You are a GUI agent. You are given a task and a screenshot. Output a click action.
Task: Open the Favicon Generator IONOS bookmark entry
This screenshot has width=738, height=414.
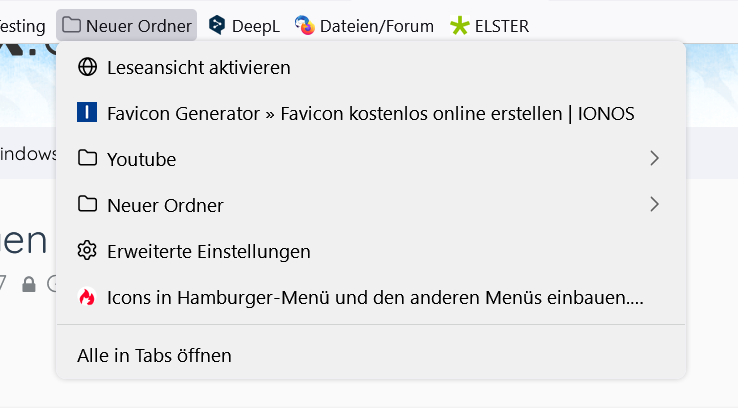(370, 113)
